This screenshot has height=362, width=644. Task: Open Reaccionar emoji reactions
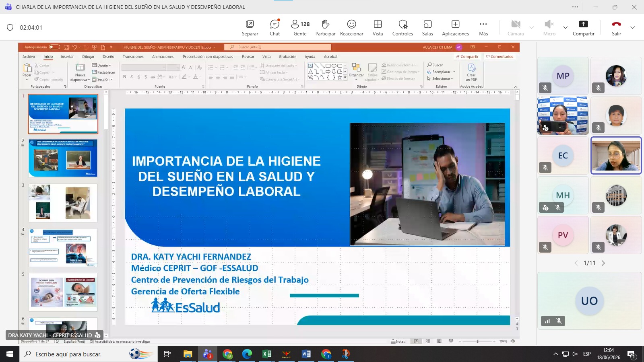point(351,28)
